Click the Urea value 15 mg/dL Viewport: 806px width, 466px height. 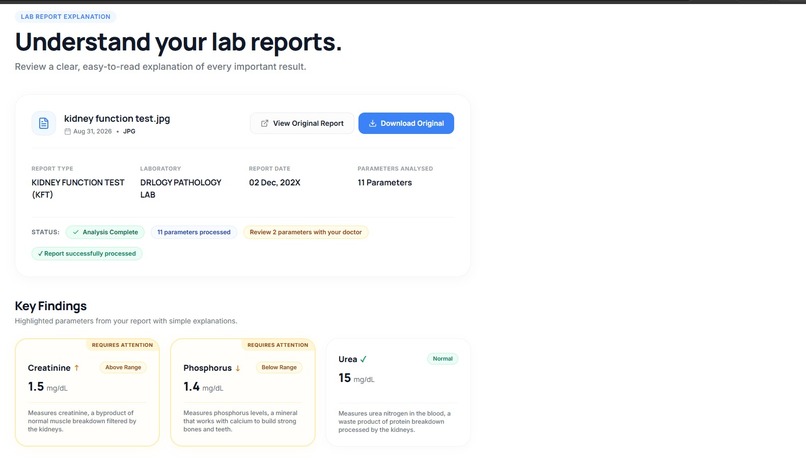357,379
